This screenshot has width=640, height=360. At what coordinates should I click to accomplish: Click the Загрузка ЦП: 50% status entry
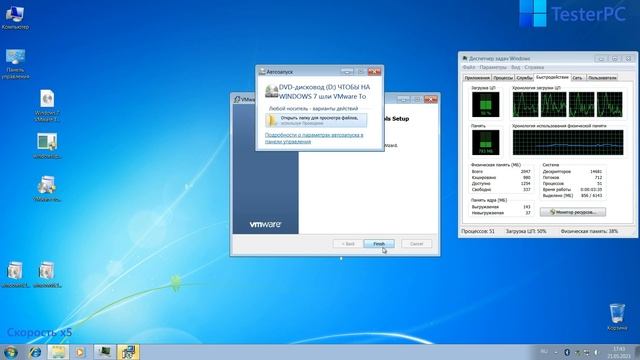tap(526, 231)
